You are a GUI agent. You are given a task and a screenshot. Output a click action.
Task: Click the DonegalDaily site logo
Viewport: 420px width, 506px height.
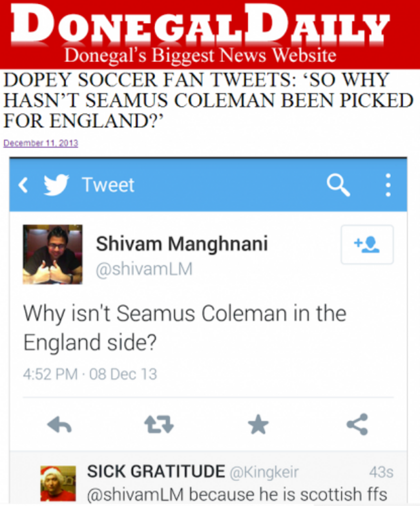200,34
